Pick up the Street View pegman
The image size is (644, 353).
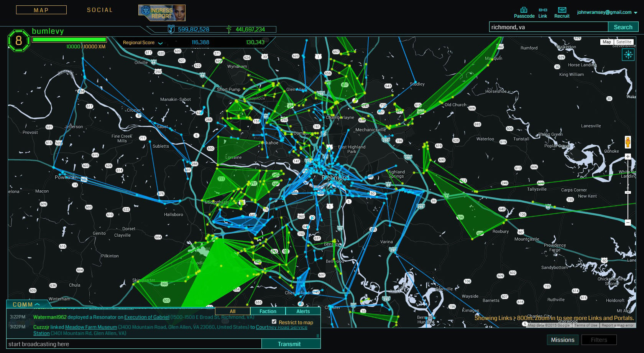click(628, 142)
